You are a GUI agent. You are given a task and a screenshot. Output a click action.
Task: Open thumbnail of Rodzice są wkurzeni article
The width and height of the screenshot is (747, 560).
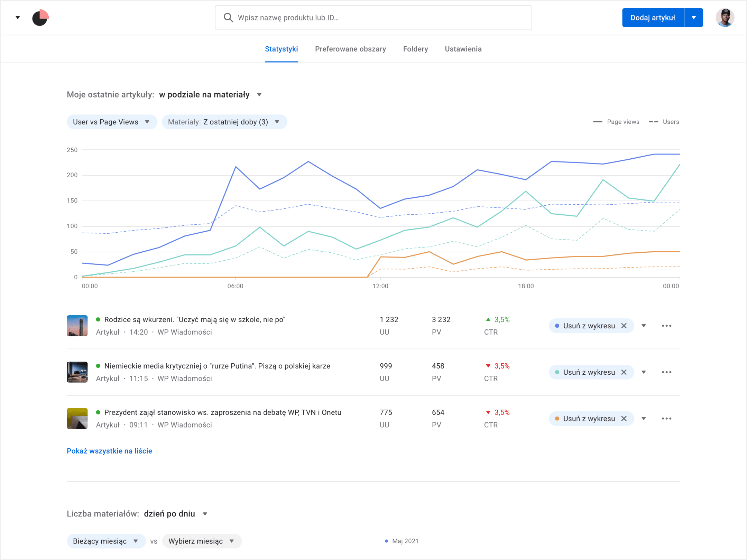point(77,326)
